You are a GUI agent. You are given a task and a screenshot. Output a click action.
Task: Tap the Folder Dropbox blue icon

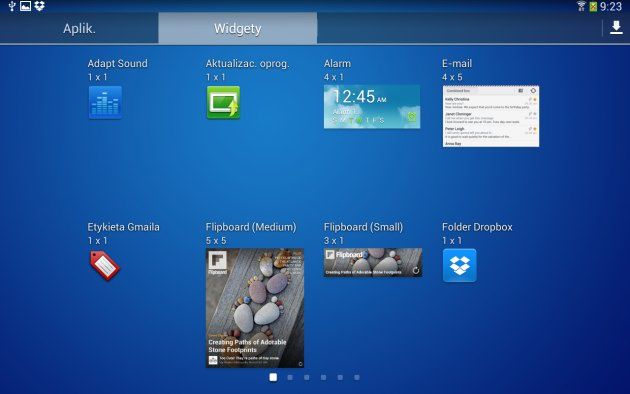tap(460, 265)
